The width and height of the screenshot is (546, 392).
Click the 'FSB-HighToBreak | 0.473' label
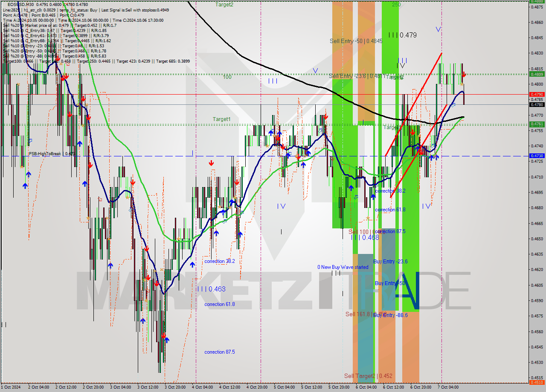coord(52,153)
